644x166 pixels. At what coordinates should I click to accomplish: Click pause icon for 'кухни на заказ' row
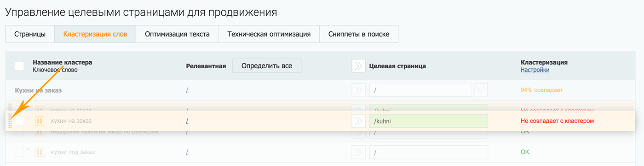pos(40,121)
